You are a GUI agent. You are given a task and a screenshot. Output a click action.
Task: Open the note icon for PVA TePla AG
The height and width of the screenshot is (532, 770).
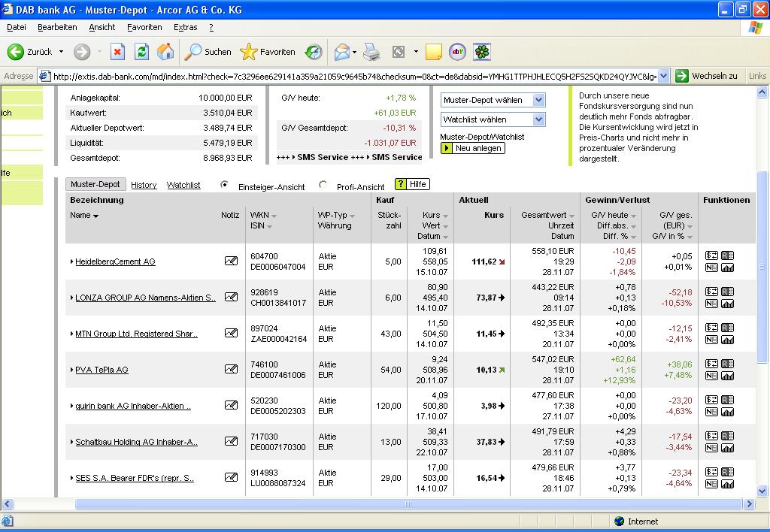pyautogui.click(x=231, y=370)
